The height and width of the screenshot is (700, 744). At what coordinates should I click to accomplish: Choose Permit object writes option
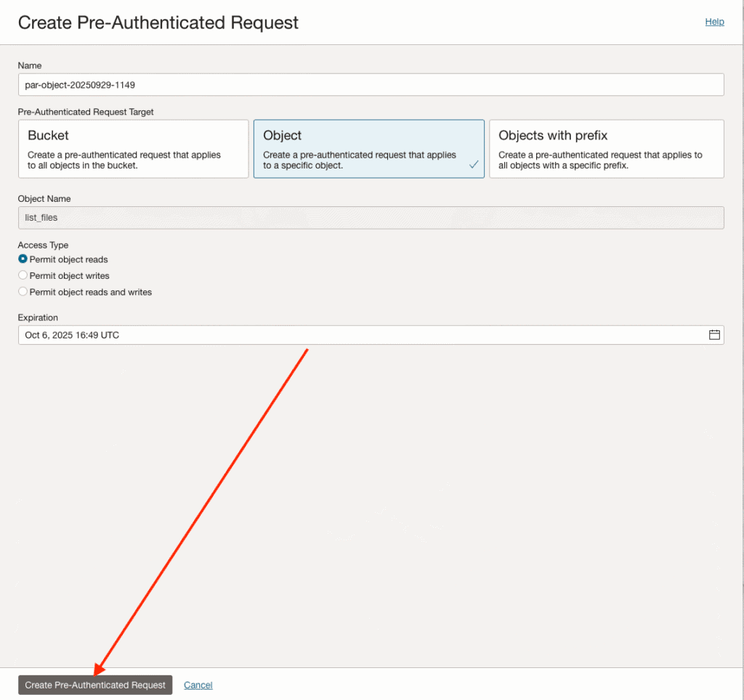[x=23, y=275]
